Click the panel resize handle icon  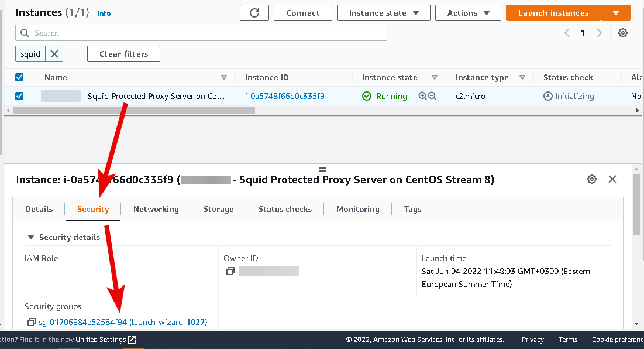323,169
